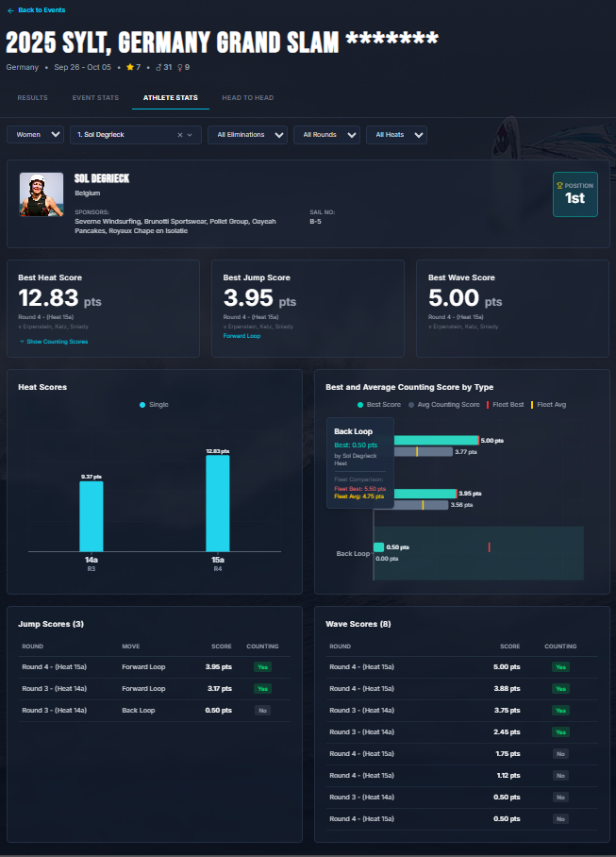The height and width of the screenshot is (857, 616).
Task: Click the back arrow icon next to Back to Events
Action: pyautogui.click(x=10, y=10)
